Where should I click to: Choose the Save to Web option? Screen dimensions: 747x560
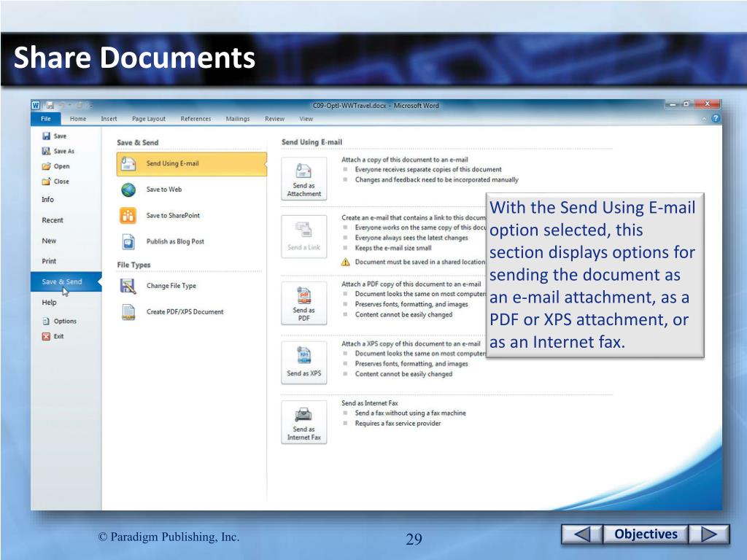[x=192, y=190]
